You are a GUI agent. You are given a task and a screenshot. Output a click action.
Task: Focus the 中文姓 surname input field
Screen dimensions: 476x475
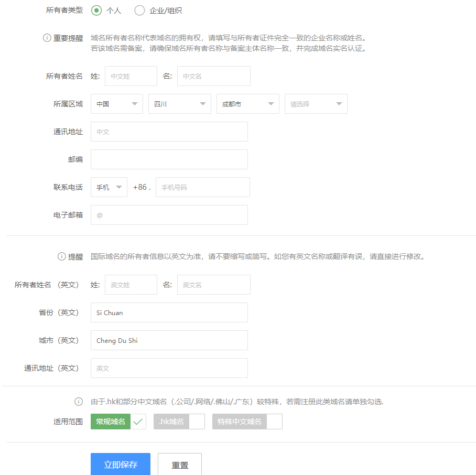coord(131,76)
